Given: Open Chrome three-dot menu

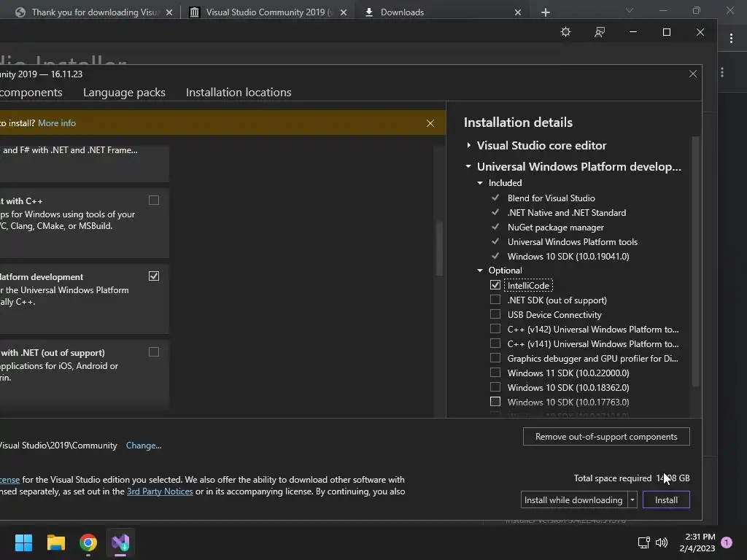Looking at the screenshot, I should coord(731,39).
